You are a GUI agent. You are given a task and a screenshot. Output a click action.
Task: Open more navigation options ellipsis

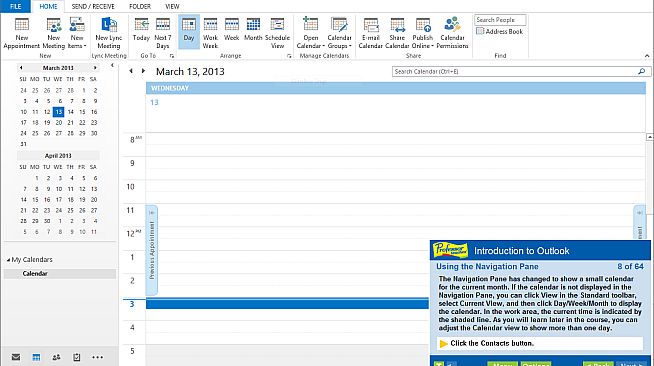[x=97, y=357]
